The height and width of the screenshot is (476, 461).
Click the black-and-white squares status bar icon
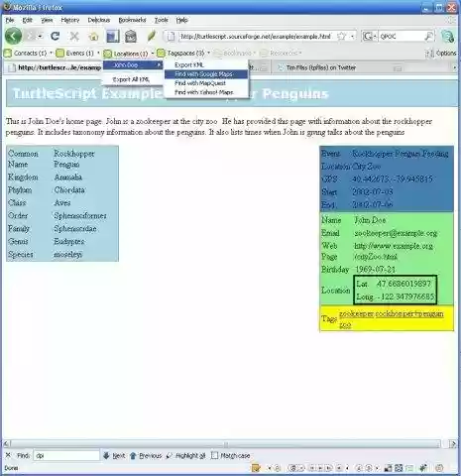[389, 468]
